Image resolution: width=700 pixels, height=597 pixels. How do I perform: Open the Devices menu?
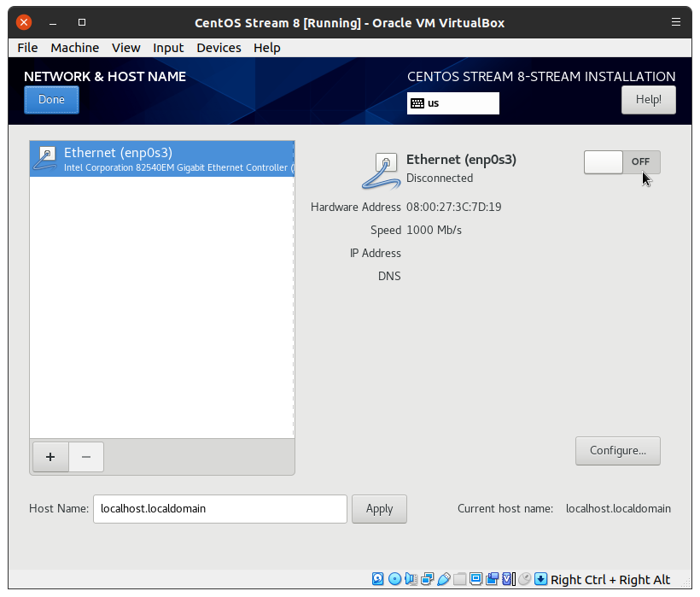point(219,48)
